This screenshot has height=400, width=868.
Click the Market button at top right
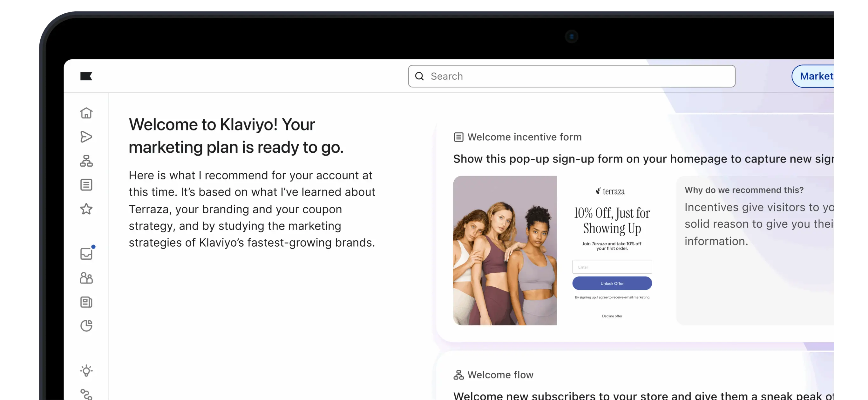pyautogui.click(x=813, y=76)
